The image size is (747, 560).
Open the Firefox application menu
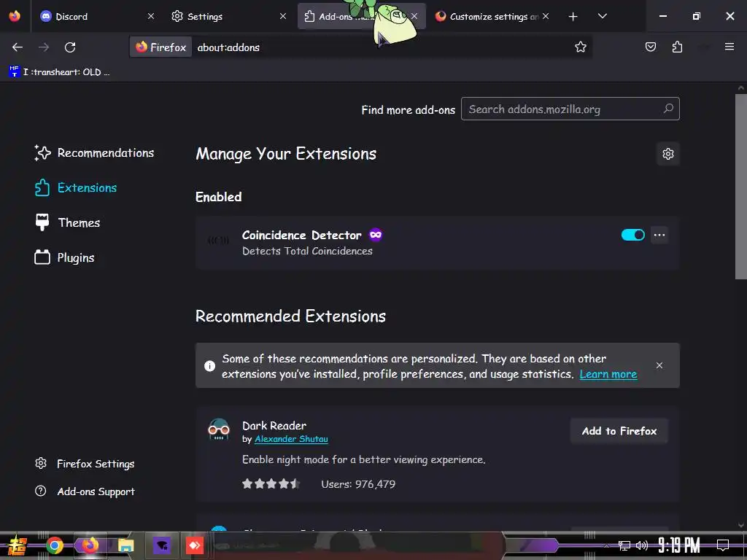tap(729, 47)
